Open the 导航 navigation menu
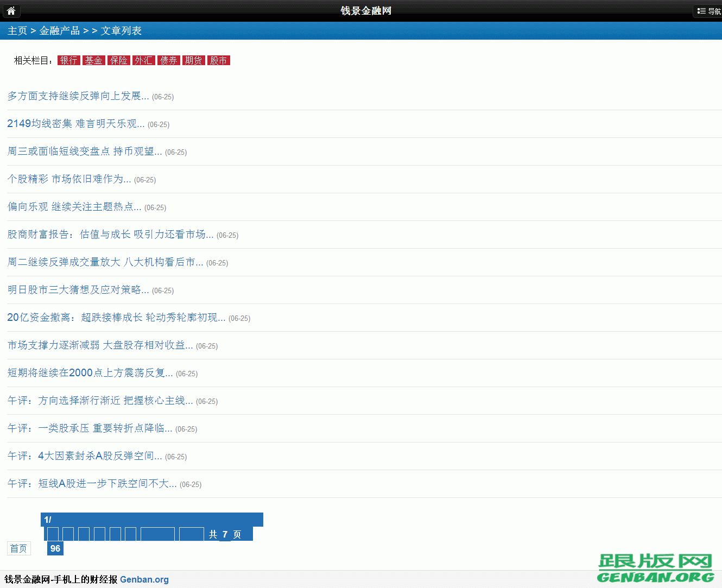 [708, 11]
